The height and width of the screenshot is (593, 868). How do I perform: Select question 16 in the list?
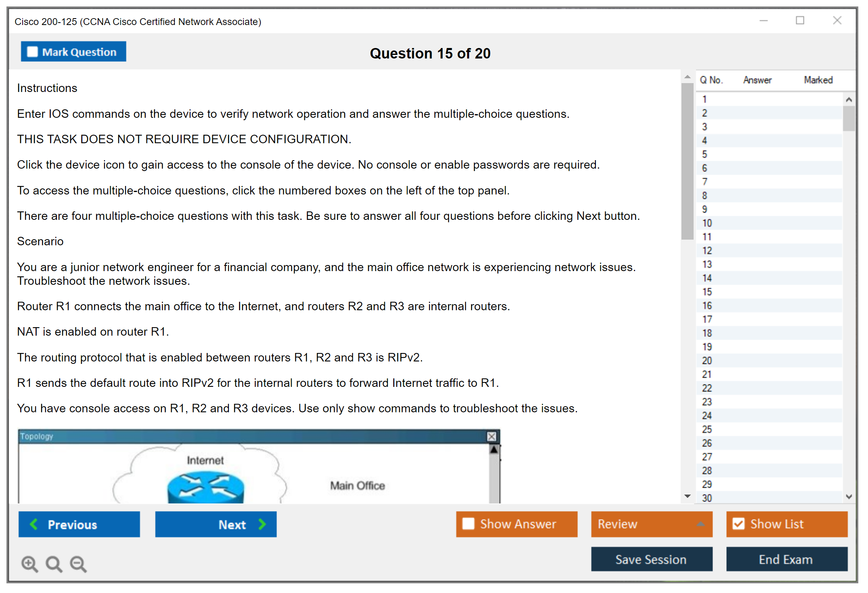tap(707, 305)
